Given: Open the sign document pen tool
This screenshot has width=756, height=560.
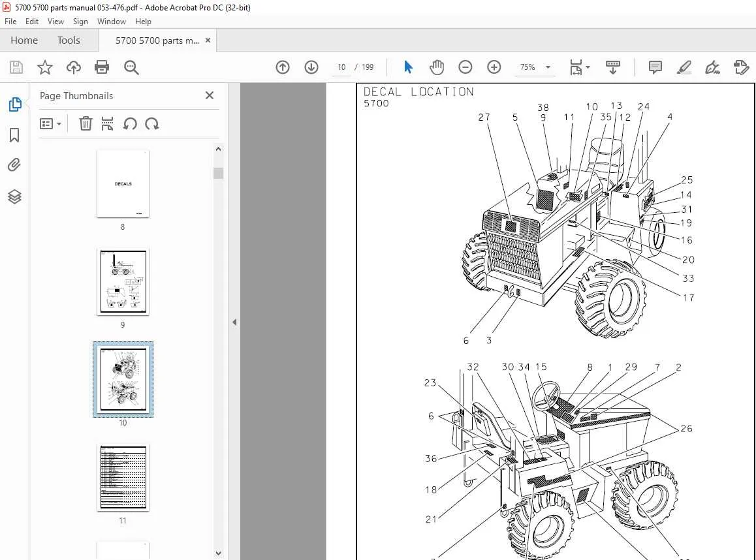Looking at the screenshot, I should [x=712, y=67].
